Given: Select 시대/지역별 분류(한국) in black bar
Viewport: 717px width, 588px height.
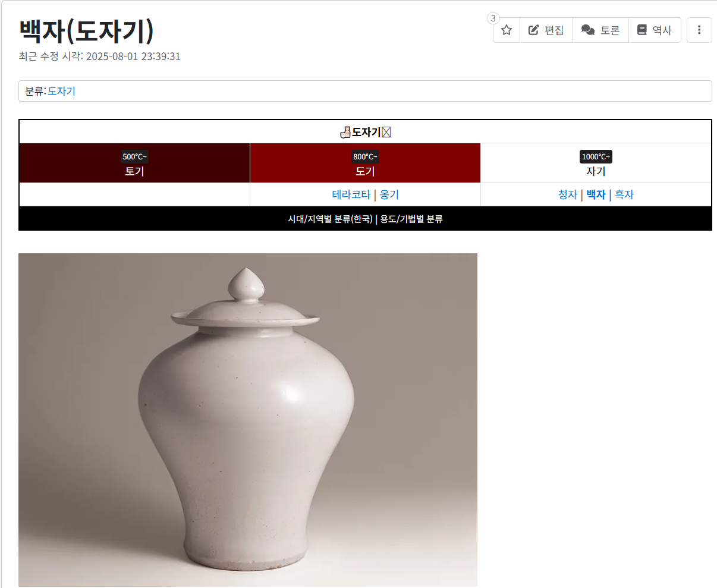Looking at the screenshot, I should coord(330,219).
